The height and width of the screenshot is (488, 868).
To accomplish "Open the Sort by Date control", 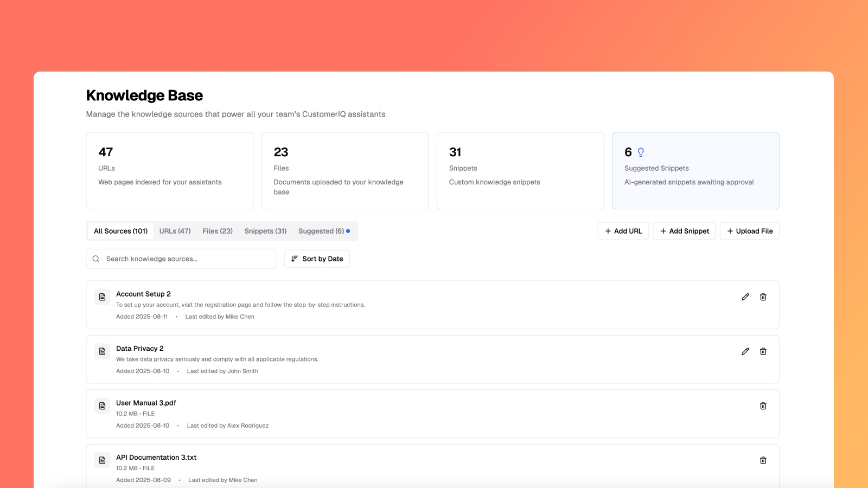I will tap(317, 259).
